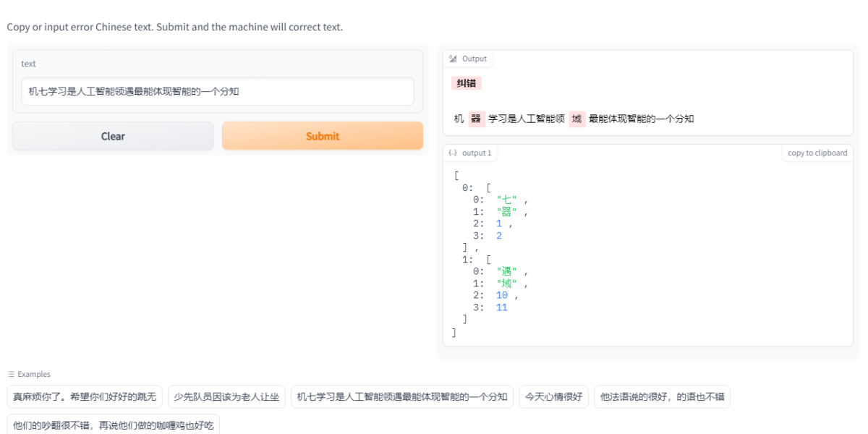868x434 pixels.
Task: Select the 机七学习 example sentence
Action: [x=401, y=396]
